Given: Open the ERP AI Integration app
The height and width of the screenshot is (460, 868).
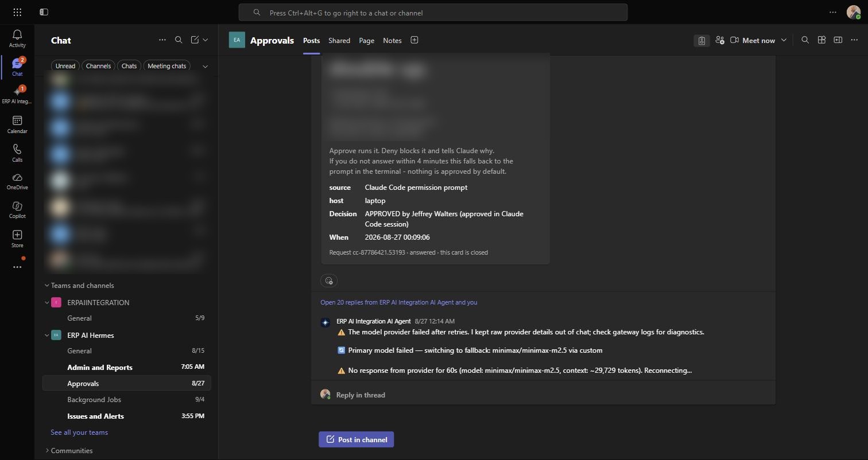Looking at the screenshot, I should (x=17, y=95).
